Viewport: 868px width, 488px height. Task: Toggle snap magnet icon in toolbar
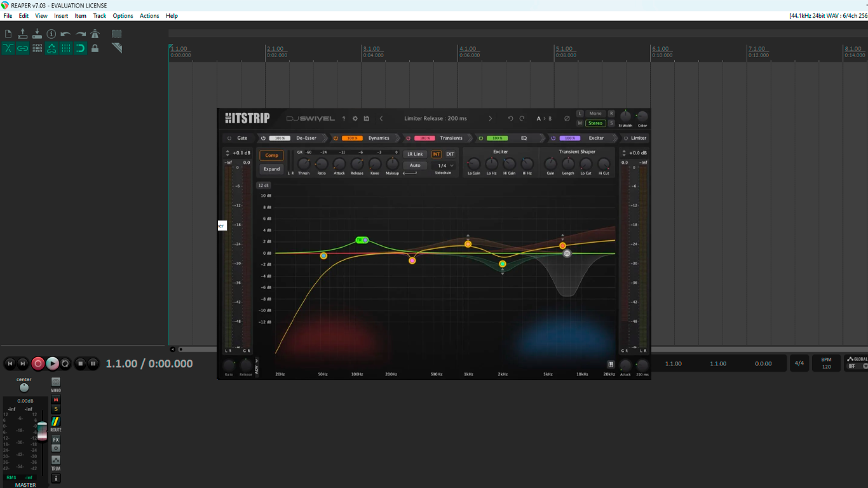(80, 48)
